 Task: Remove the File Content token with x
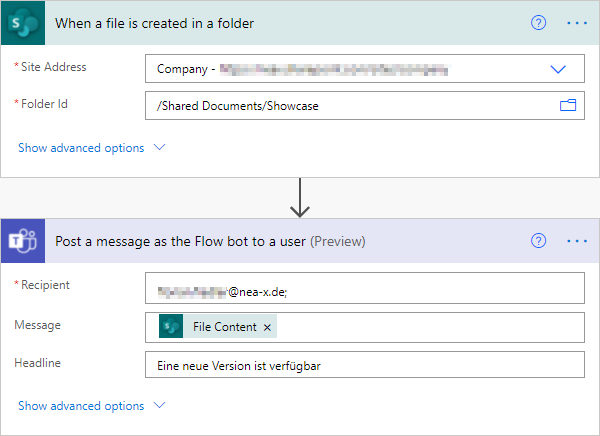click(268, 327)
